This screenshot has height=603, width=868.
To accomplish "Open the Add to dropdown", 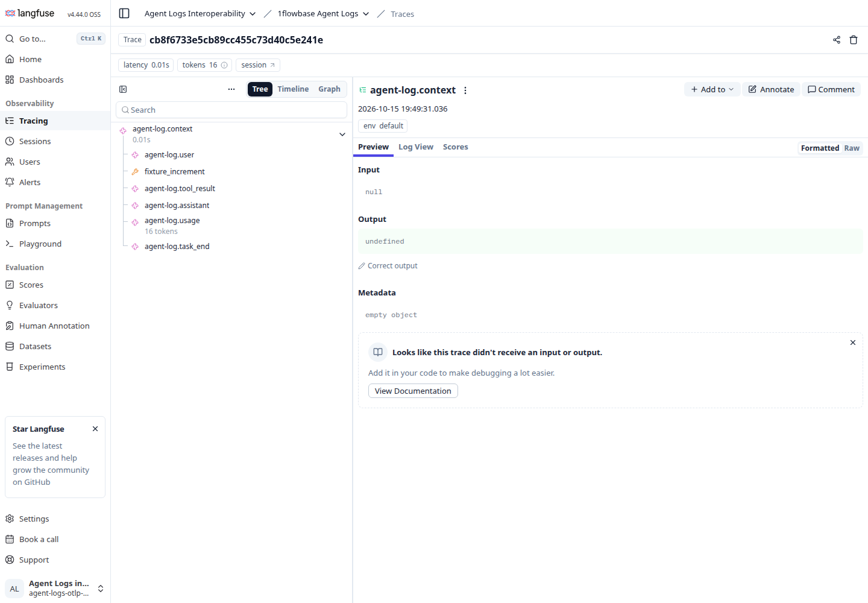I will (712, 89).
